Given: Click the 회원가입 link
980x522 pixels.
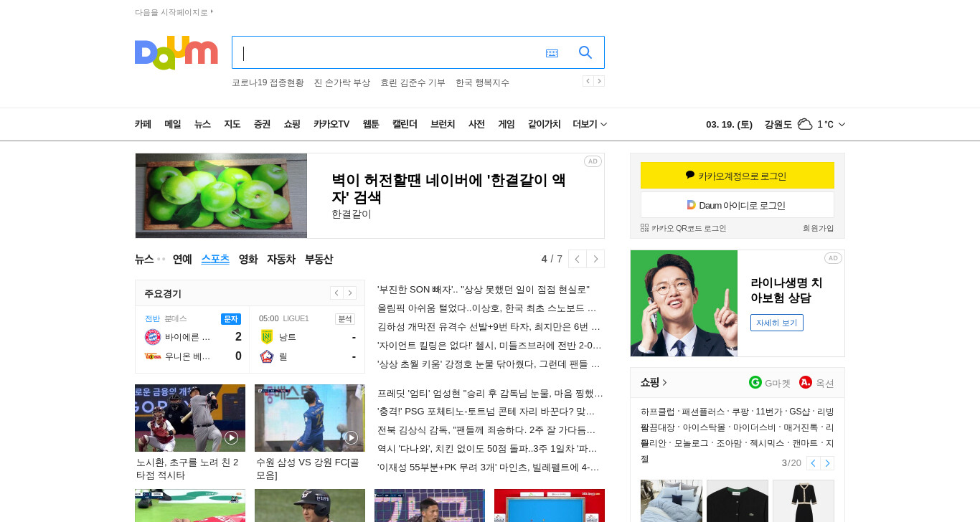Looking at the screenshot, I should click(819, 228).
